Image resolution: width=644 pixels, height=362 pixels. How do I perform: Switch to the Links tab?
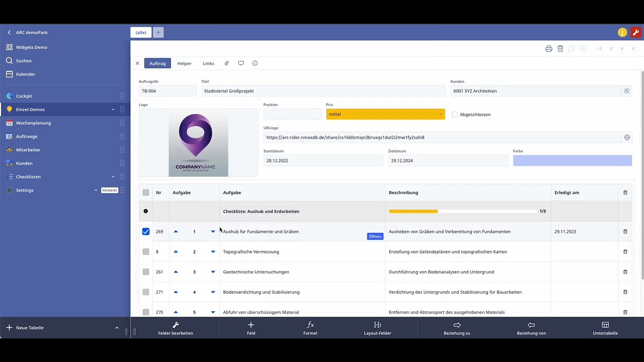pos(208,63)
